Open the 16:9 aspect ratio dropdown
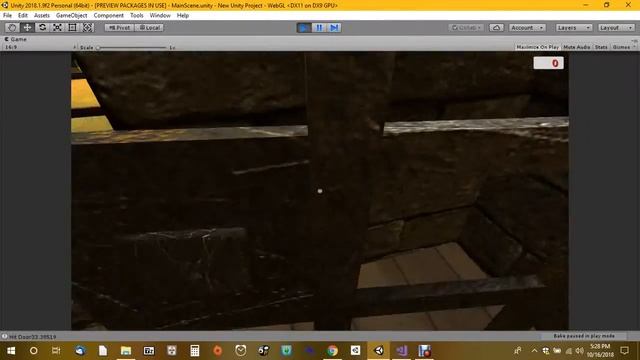 coord(40,47)
